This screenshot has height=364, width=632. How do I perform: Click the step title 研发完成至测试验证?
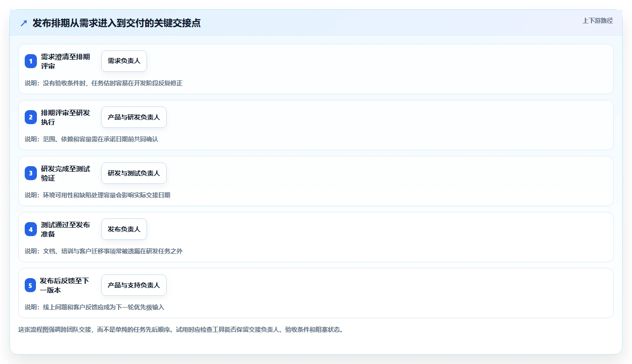click(x=65, y=173)
